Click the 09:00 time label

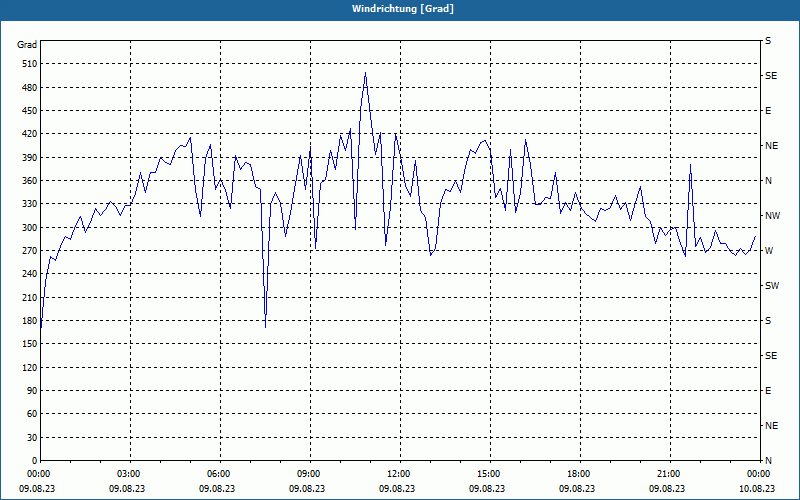[x=311, y=474]
